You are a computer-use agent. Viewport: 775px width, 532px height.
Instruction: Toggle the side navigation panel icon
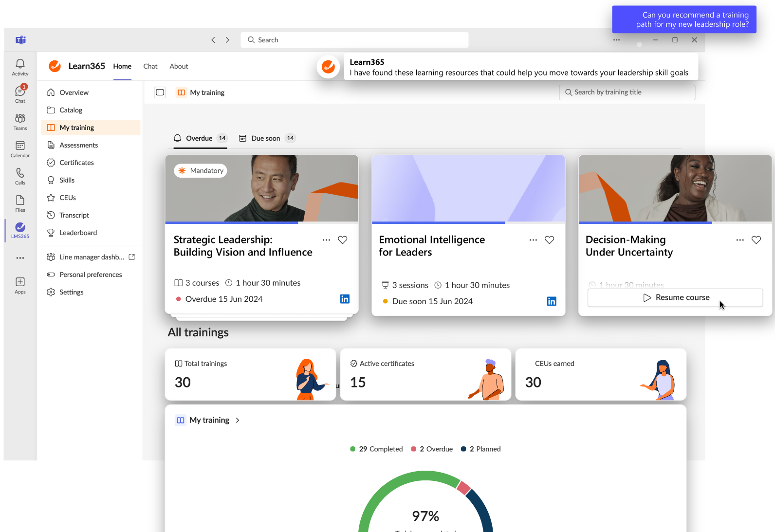point(160,92)
